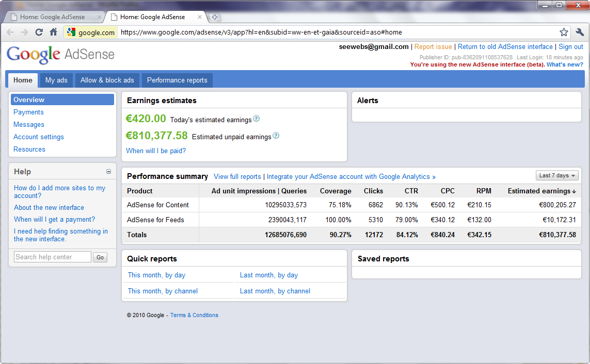
Task: Click Return to old AdSense interface
Action: (x=505, y=46)
